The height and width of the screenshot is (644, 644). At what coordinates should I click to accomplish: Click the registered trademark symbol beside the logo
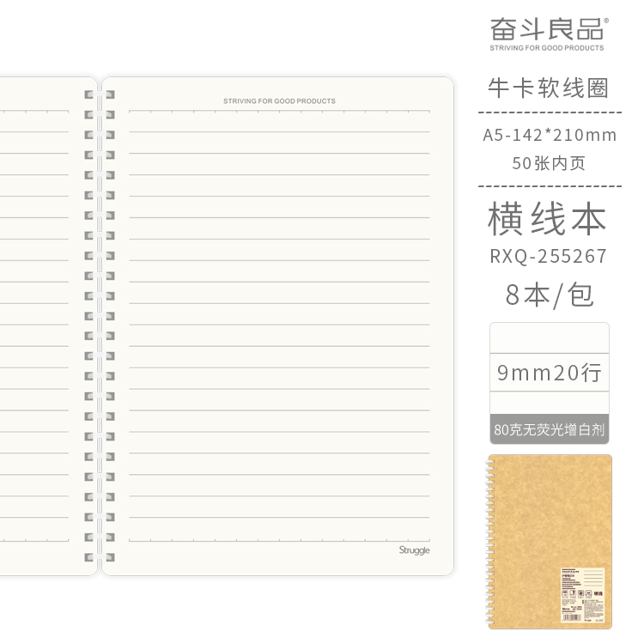click(x=606, y=18)
